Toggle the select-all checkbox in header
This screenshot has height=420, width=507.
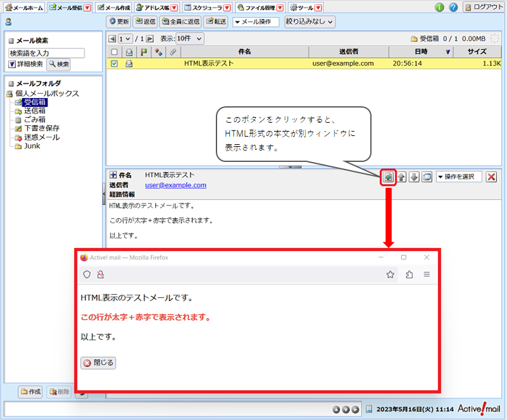114,52
